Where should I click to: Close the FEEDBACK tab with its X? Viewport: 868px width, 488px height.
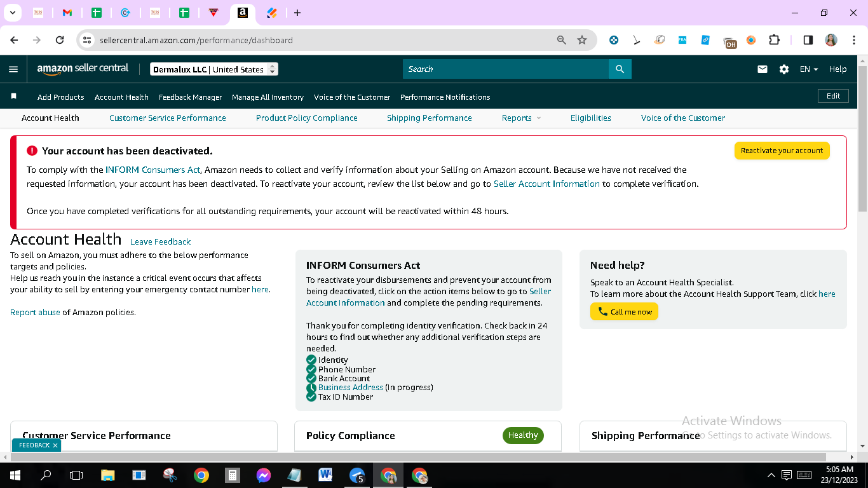tap(55, 445)
